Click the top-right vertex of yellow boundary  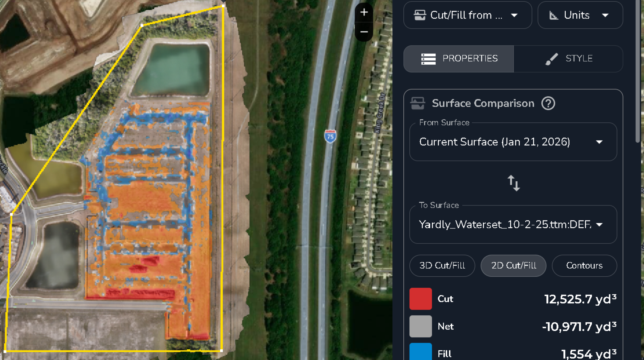point(223,6)
